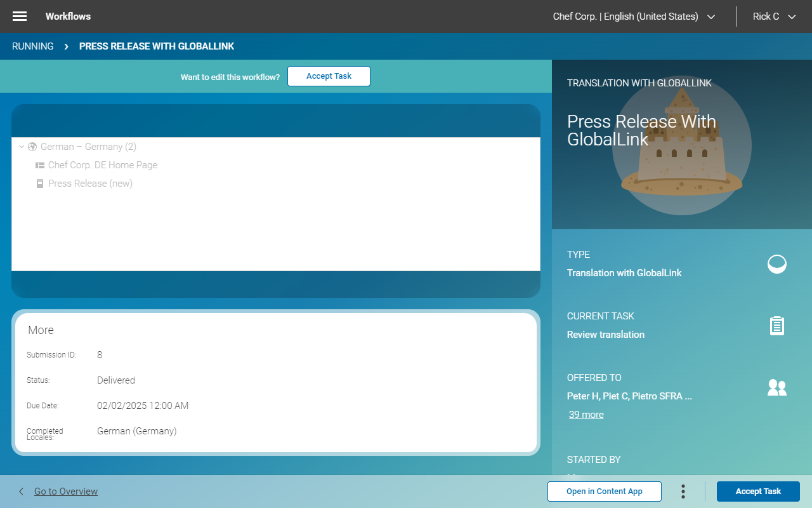Image resolution: width=812 pixels, height=508 pixels.
Task: Click the globe icon beside German – Germany
Action: coord(32,147)
